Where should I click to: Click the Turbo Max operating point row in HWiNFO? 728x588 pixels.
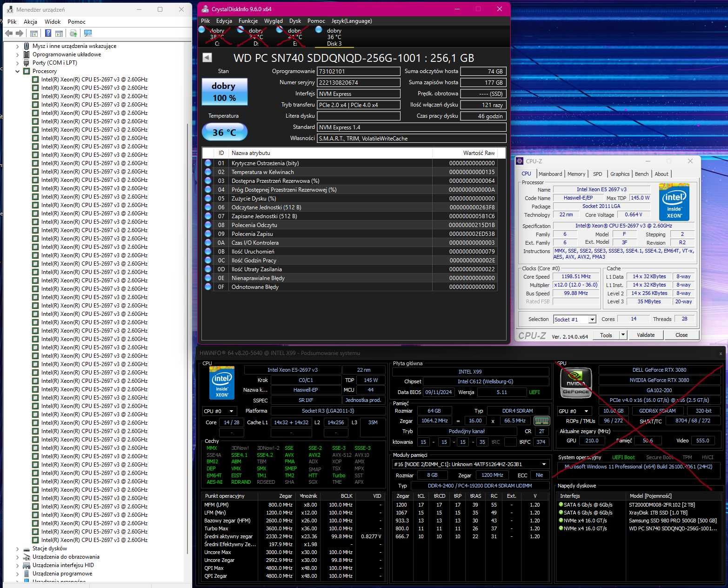coord(294,528)
